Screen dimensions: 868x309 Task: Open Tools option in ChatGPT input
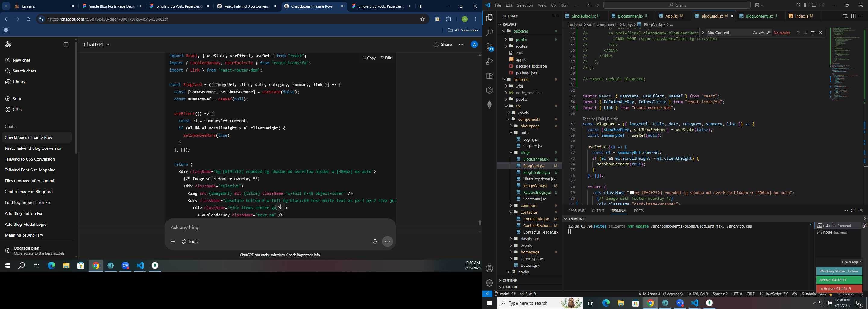click(190, 241)
